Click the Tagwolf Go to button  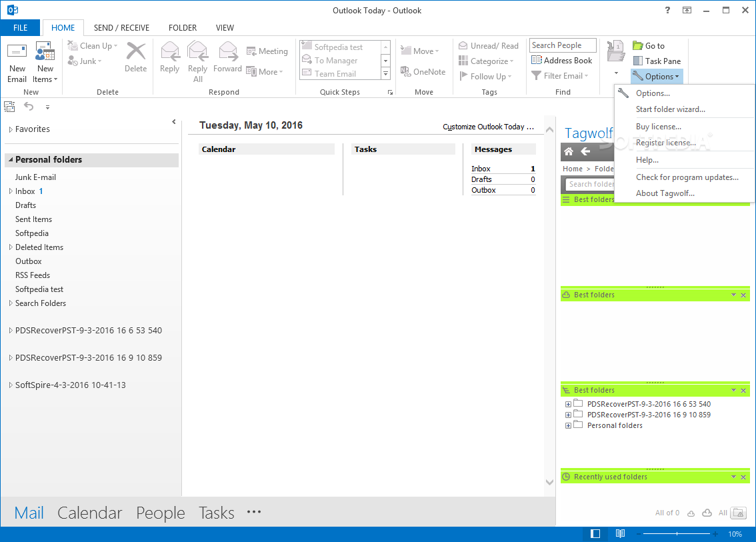coord(649,46)
